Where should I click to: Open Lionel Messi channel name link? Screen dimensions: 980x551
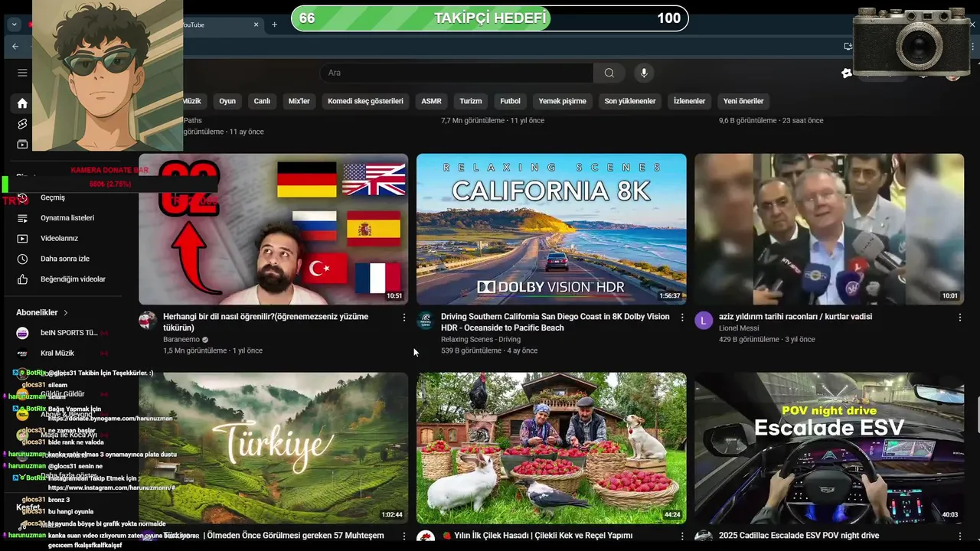click(740, 328)
